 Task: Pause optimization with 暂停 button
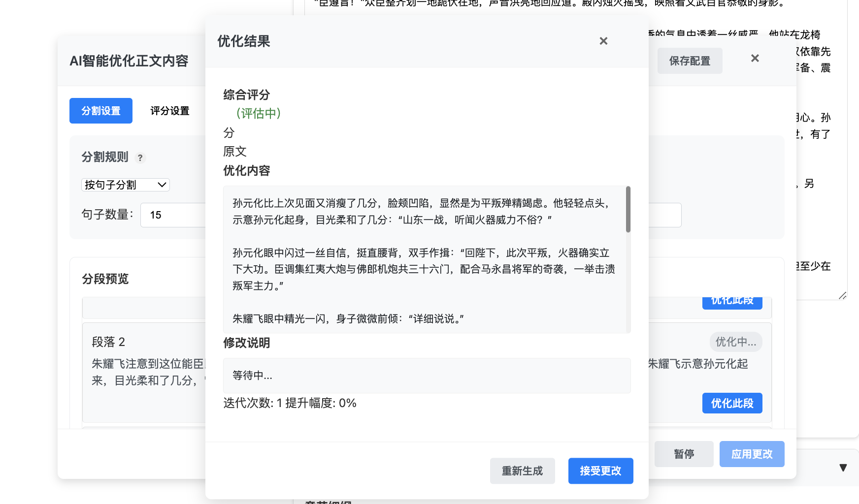[x=684, y=454]
